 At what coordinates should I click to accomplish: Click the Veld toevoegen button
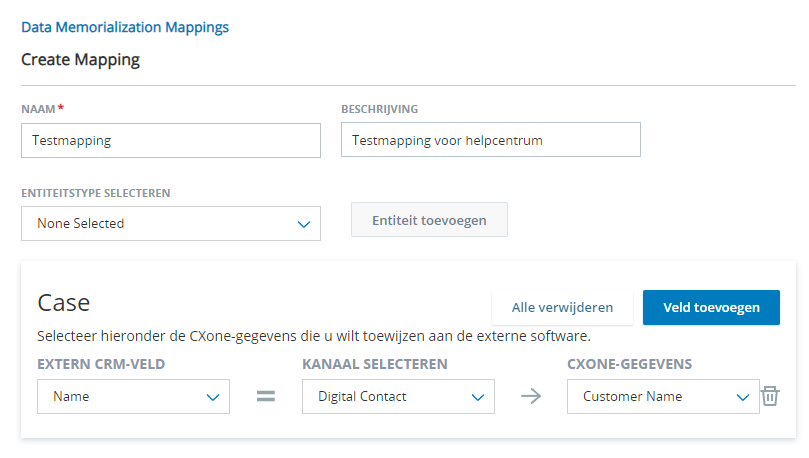click(711, 307)
